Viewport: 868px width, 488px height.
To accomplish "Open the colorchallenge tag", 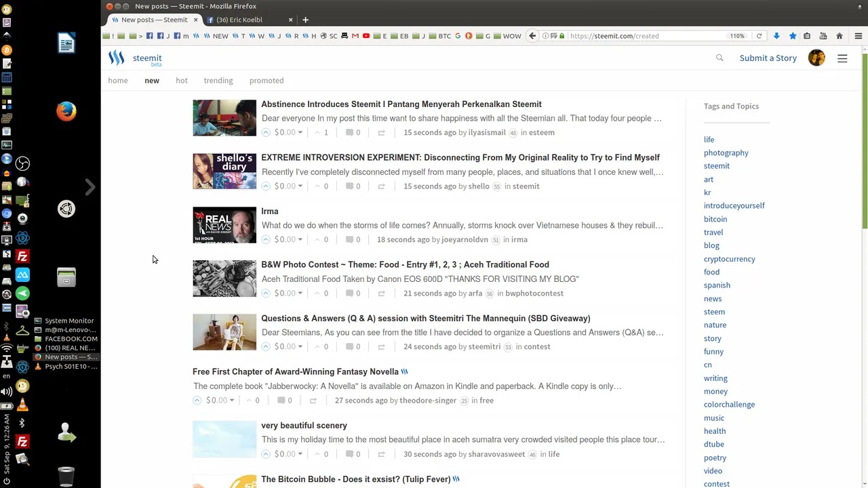I will pyautogui.click(x=730, y=405).
